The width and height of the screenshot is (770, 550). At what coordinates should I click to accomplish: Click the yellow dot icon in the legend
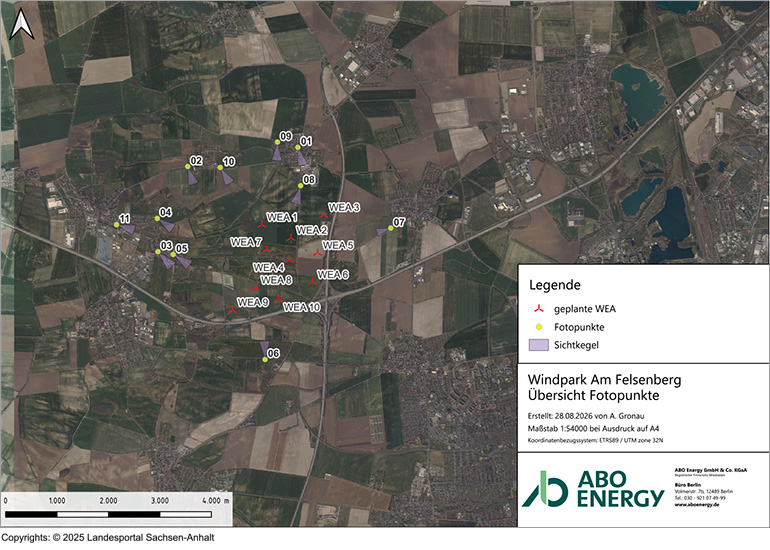pyautogui.click(x=539, y=327)
